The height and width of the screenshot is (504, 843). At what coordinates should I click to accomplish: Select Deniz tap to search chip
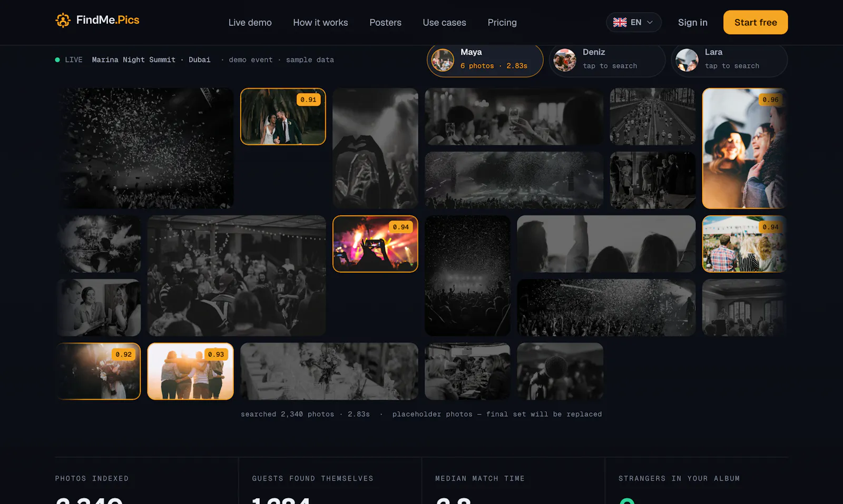tap(607, 60)
